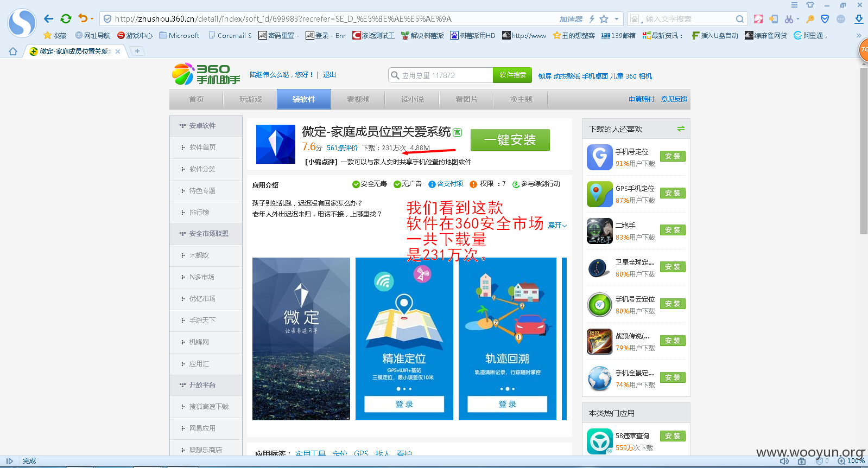Install the GPS手机定位 app
This screenshot has height=468, width=868.
673,194
